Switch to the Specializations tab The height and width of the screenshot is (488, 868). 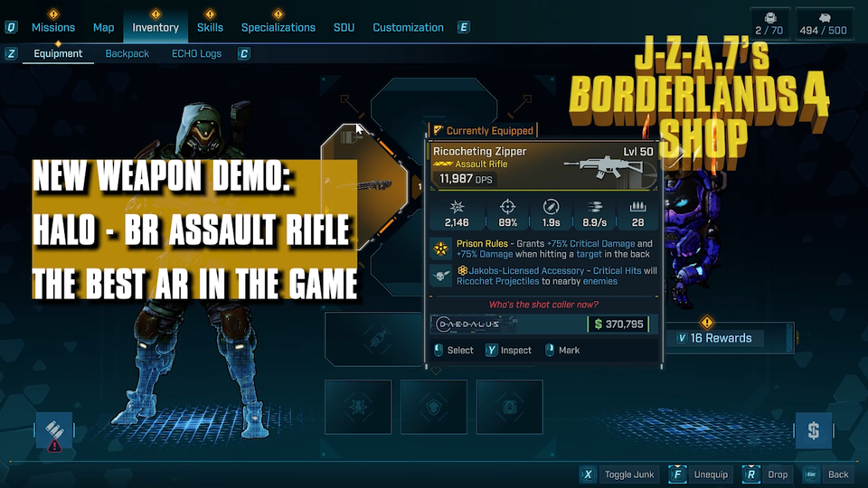click(278, 28)
